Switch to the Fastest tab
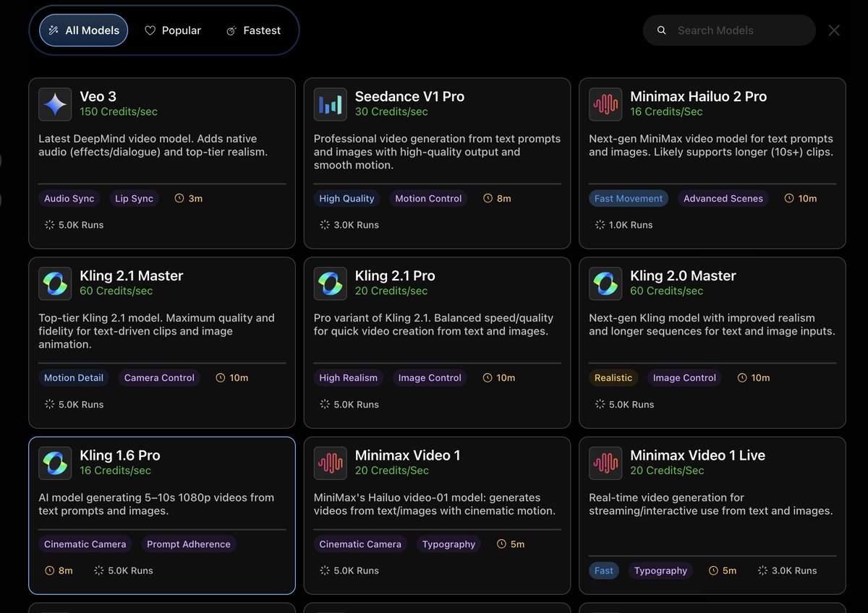The image size is (868, 613). (x=253, y=30)
